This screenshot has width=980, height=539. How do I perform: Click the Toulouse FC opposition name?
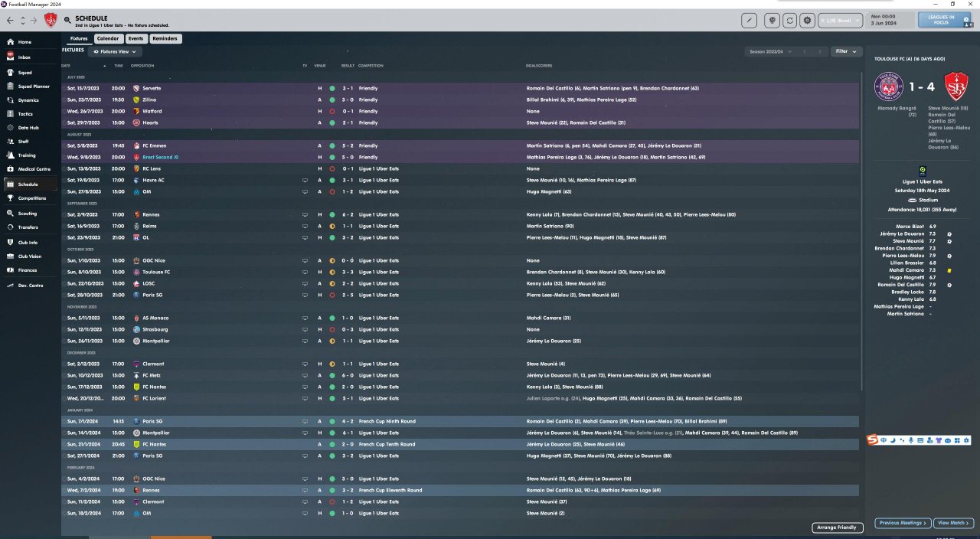coord(156,272)
